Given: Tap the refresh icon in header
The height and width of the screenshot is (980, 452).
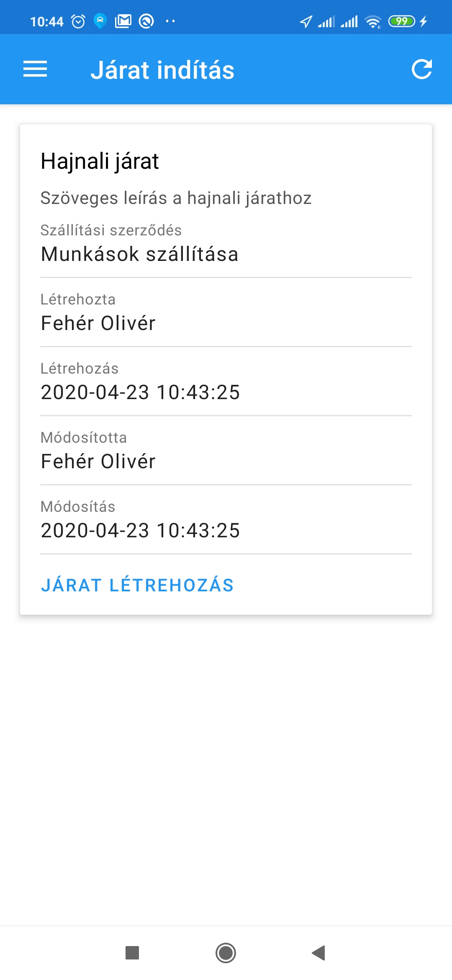Looking at the screenshot, I should click(421, 69).
